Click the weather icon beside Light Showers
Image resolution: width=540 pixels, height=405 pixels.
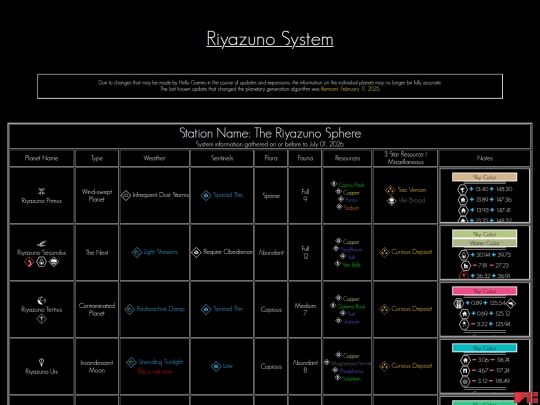tap(137, 252)
